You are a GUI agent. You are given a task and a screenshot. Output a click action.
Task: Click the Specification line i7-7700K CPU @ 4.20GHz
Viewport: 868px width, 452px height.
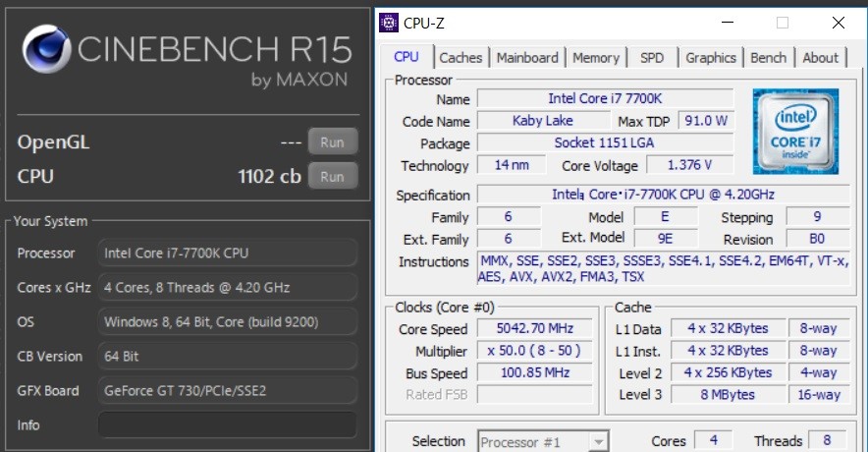(663, 195)
